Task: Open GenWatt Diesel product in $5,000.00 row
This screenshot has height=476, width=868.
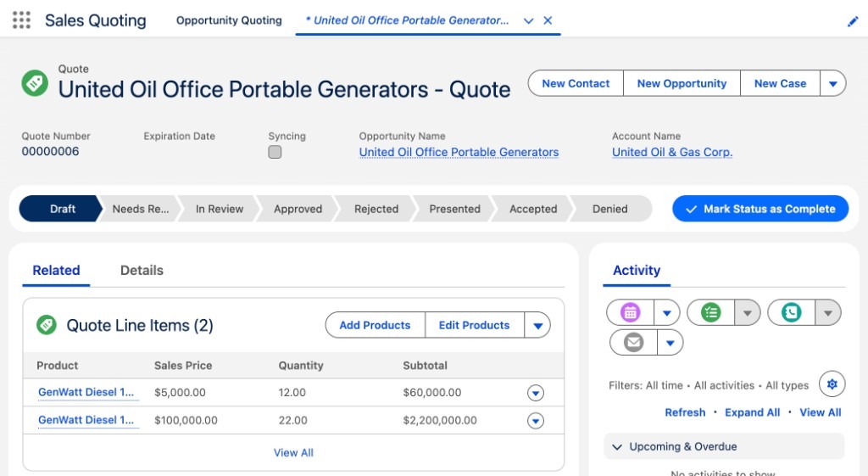Action: [86, 392]
